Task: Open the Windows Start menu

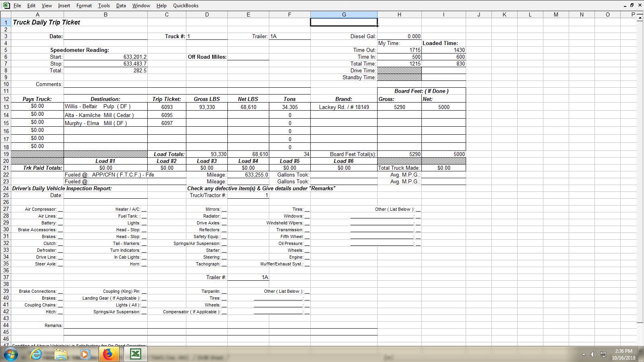Action: (x=11, y=354)
